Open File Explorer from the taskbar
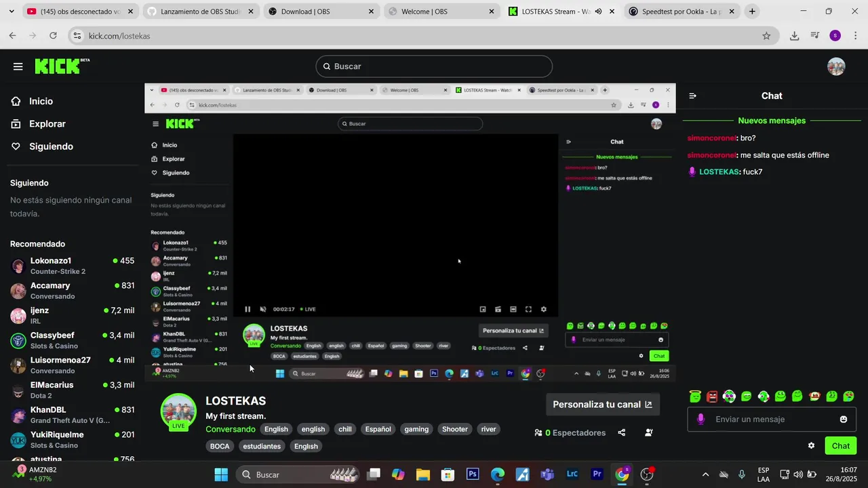 422,474
